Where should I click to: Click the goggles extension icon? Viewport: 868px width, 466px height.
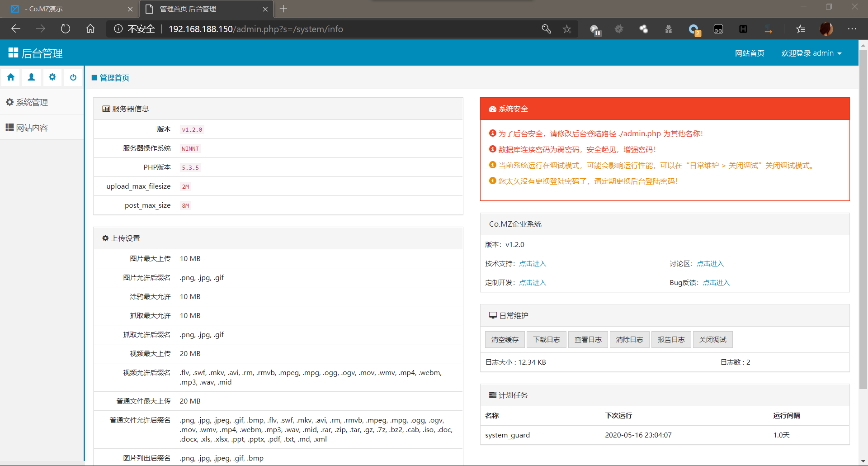coord(718,29)
